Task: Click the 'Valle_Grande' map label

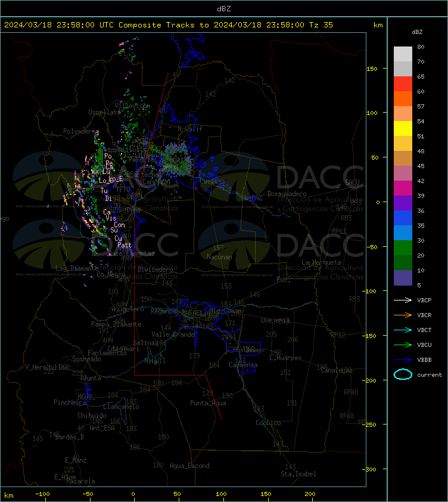Action: tap(173, 334)
